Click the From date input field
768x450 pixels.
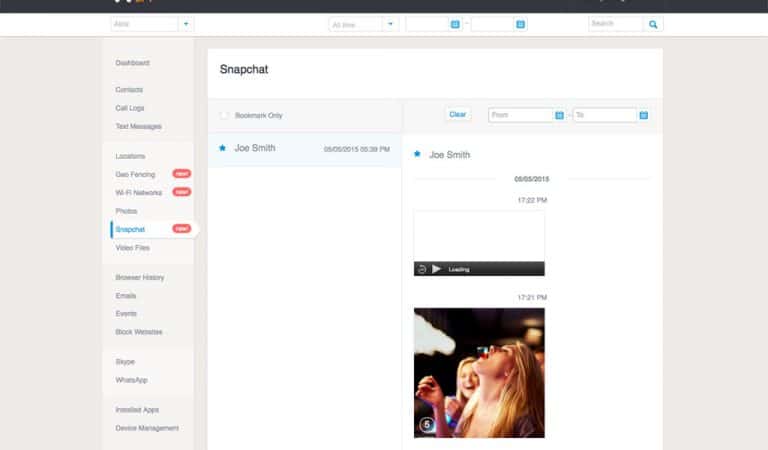(520, 115)
